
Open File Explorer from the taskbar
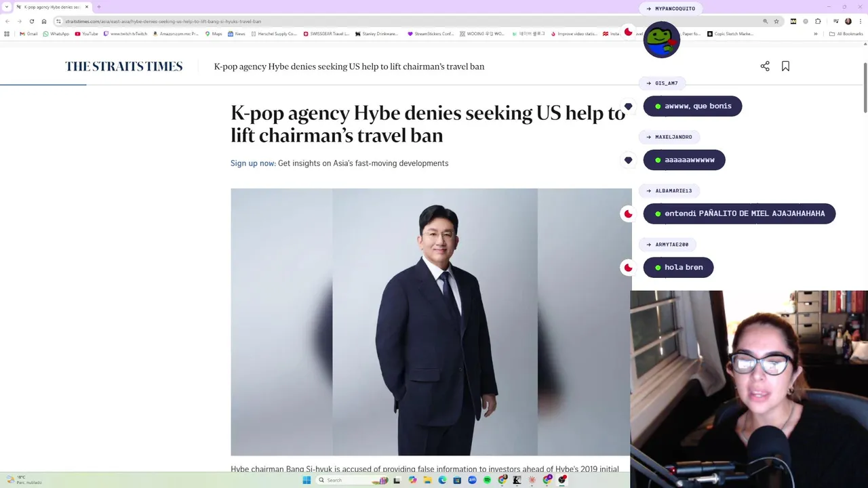tap(427, 480)
